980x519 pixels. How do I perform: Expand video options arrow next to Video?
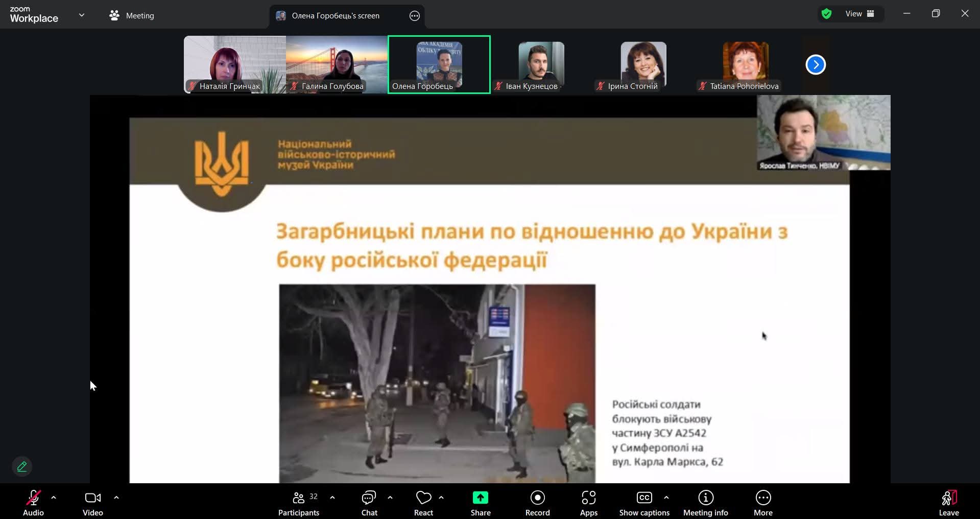pos(116,497)
